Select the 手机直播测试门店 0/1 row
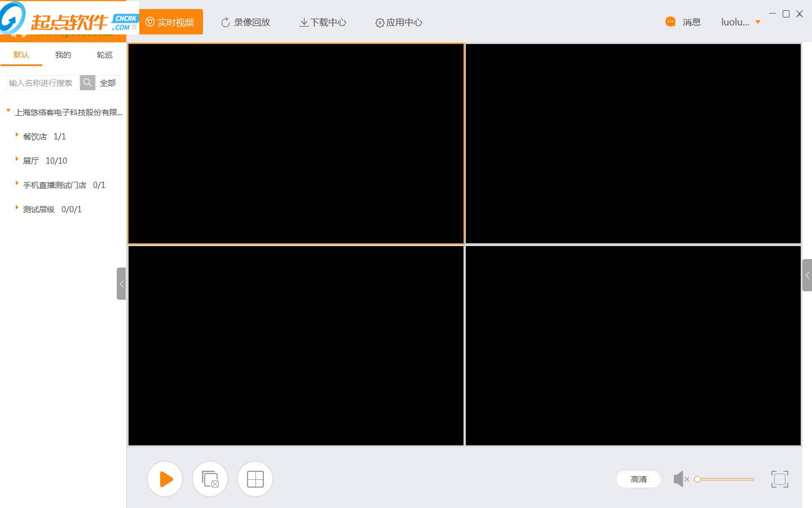 point(63,185)
